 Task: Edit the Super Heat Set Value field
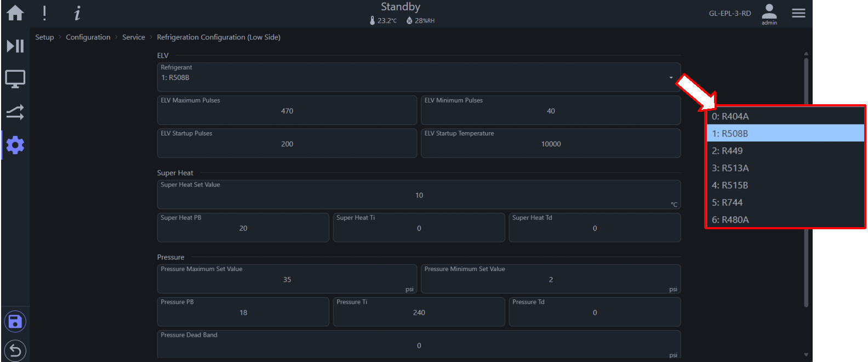click(x=419, y=195)
